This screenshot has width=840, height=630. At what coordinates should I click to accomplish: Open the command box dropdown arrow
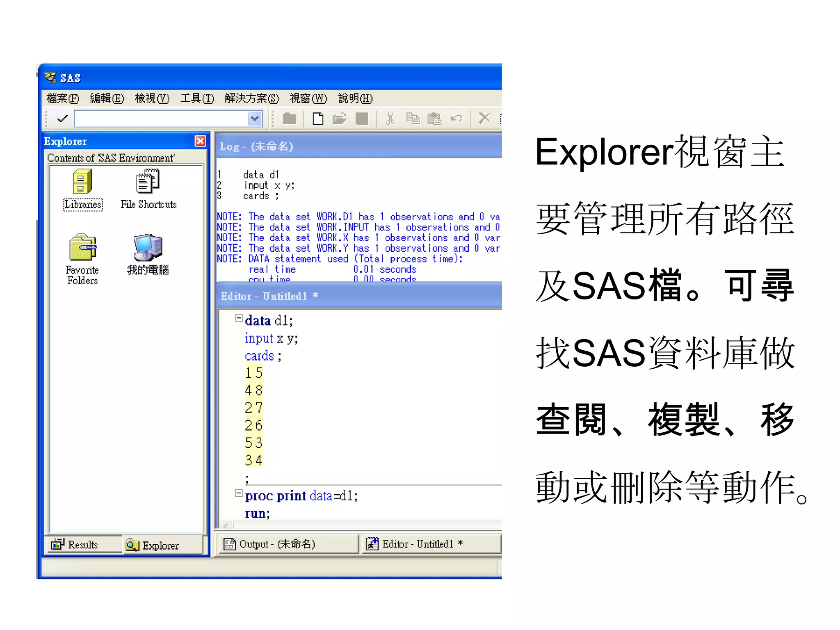tap(255, 119)
